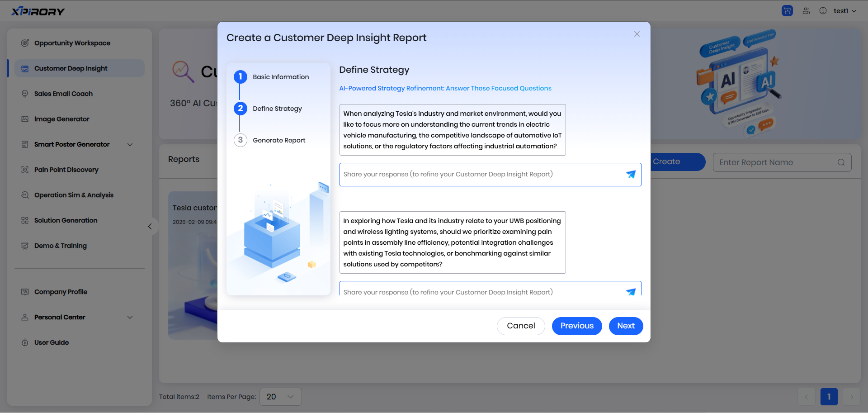The image size is (868, 413).
Task: Click the info circle icon in header
Action: [823, 11]
